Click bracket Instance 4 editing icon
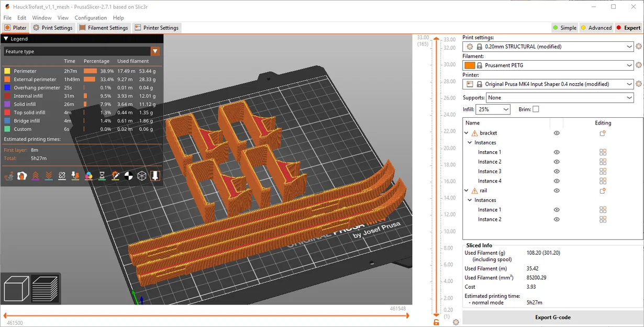Image resolution: width=644 pixels, height=327 pixels. 603,181
